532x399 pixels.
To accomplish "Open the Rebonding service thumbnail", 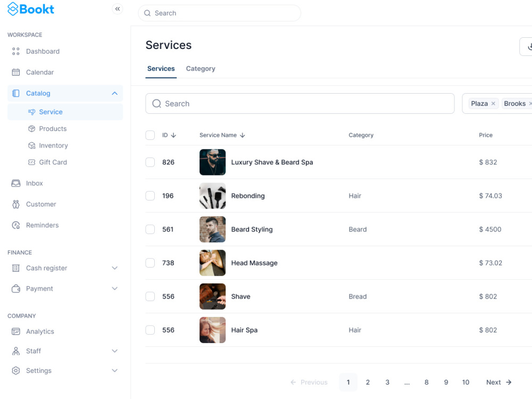I will 212,196.
